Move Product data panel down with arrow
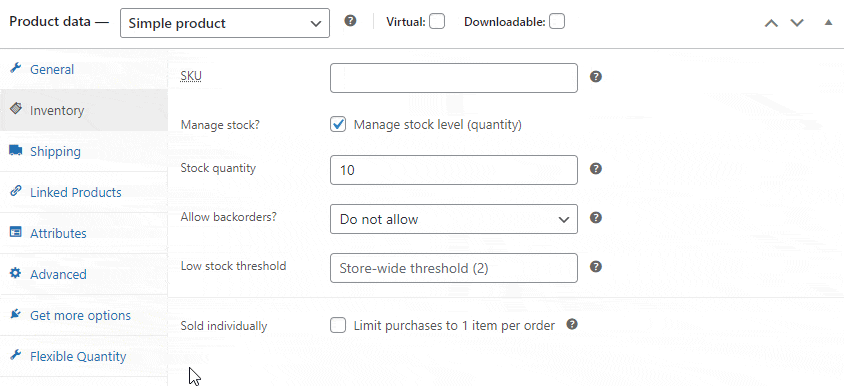 (x=797, y=23)
